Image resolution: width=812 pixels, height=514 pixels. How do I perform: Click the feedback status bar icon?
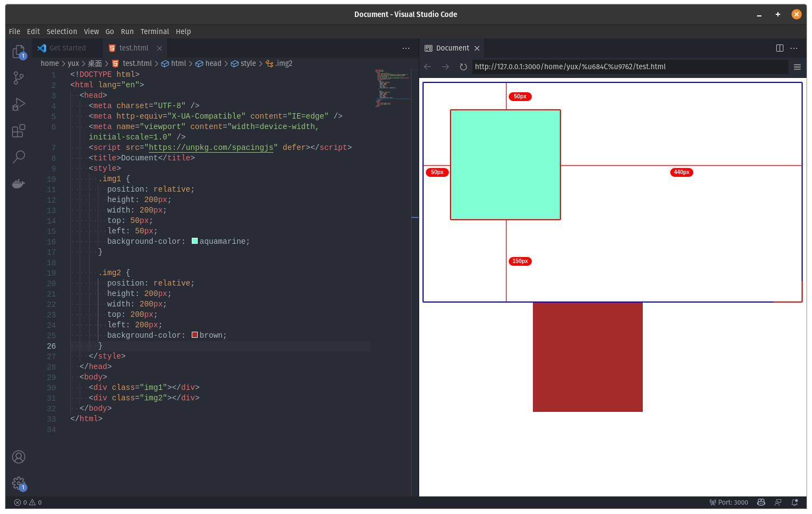click(778, 502)
